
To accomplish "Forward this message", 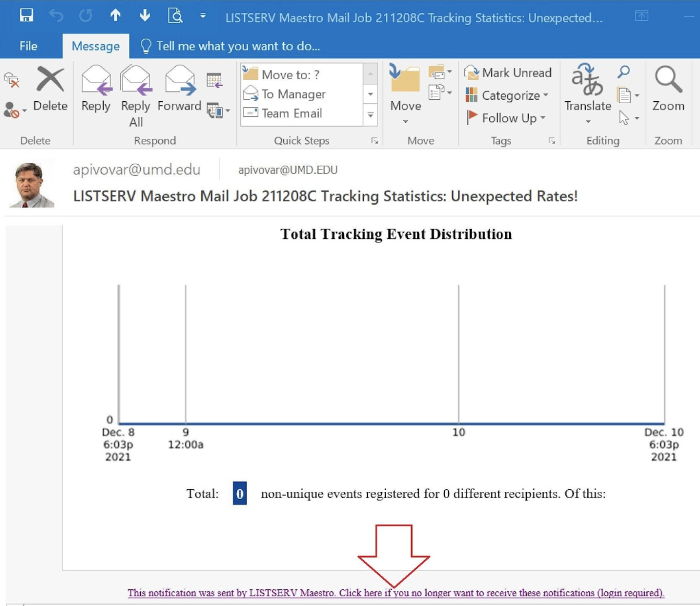I will (179, 89).
